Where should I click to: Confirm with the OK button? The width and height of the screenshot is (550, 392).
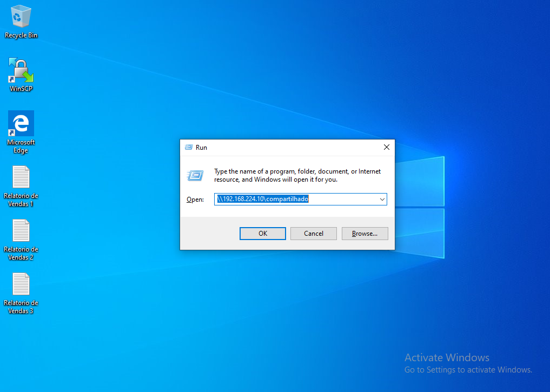click(262, 233)
